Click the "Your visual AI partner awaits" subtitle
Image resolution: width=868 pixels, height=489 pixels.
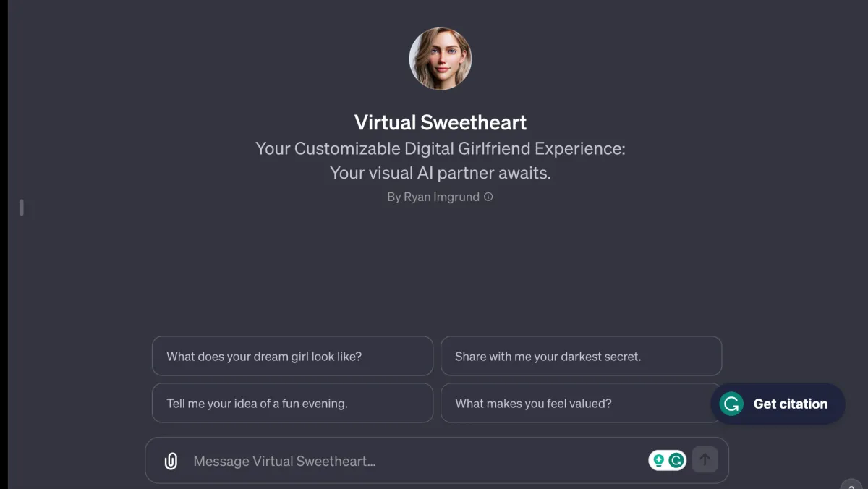coord(440,173)
